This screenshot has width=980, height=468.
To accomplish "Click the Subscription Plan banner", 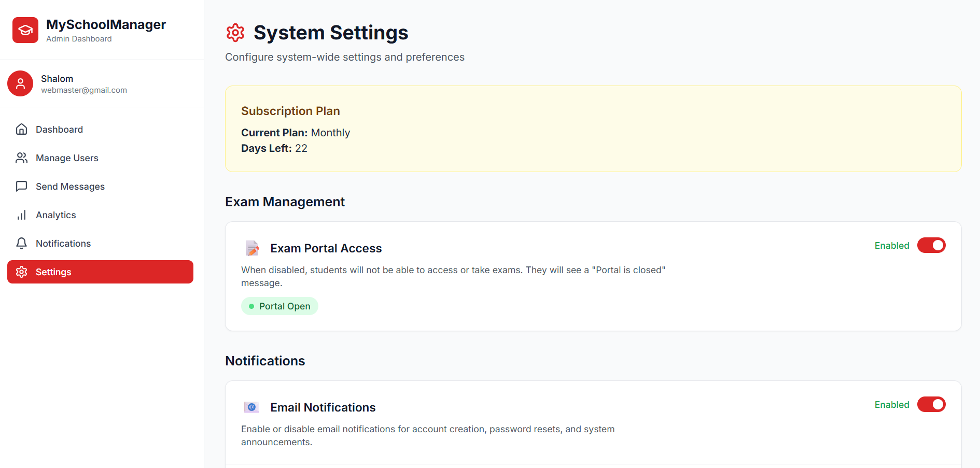I will point(593,129).
